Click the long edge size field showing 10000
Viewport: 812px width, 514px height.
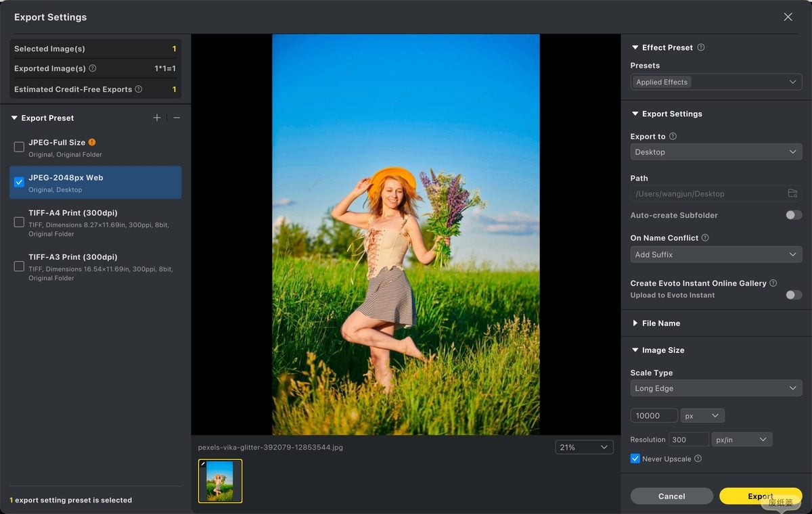click(x=654, y=416)
